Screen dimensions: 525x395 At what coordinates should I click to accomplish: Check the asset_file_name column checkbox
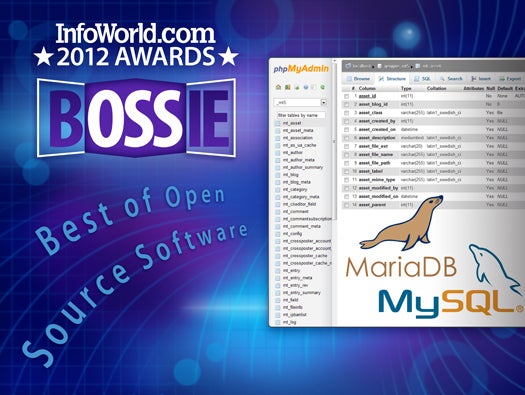tap(347, 155)
